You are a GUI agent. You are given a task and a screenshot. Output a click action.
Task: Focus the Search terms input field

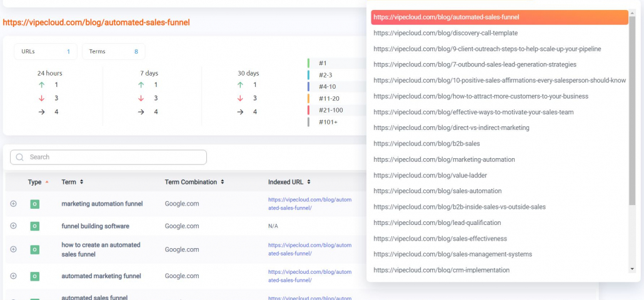108,157
